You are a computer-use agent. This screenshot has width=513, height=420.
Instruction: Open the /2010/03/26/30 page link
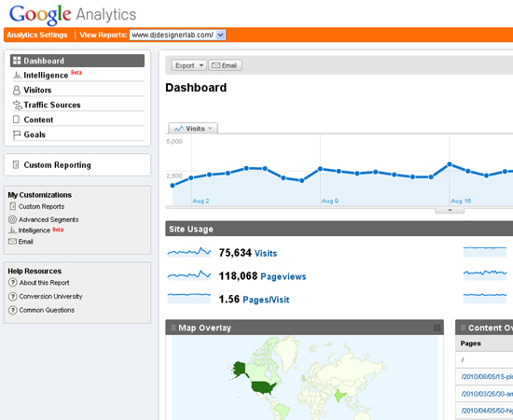487,394
